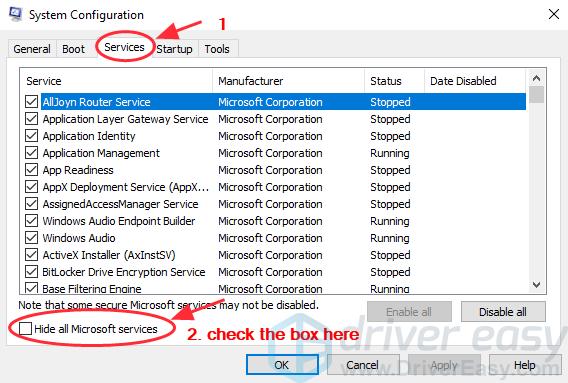Screen dimensions: 568x383
Task: Click the scrollbar up arrow in services list
Action: 536,78
